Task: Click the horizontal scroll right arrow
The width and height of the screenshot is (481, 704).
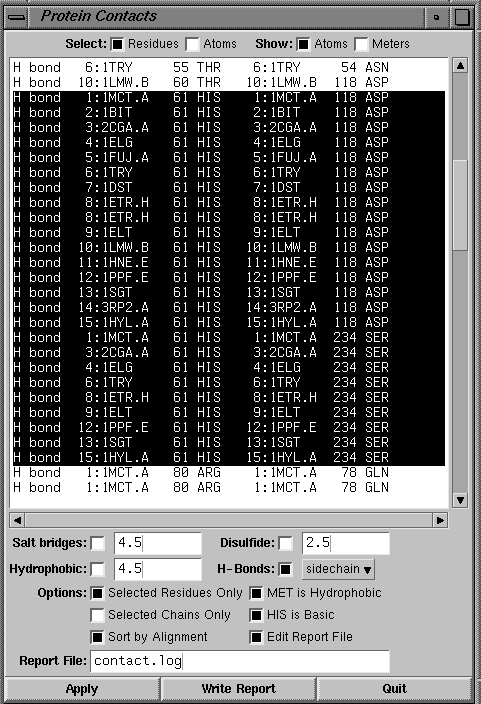Action: click(x=440, y=520)
